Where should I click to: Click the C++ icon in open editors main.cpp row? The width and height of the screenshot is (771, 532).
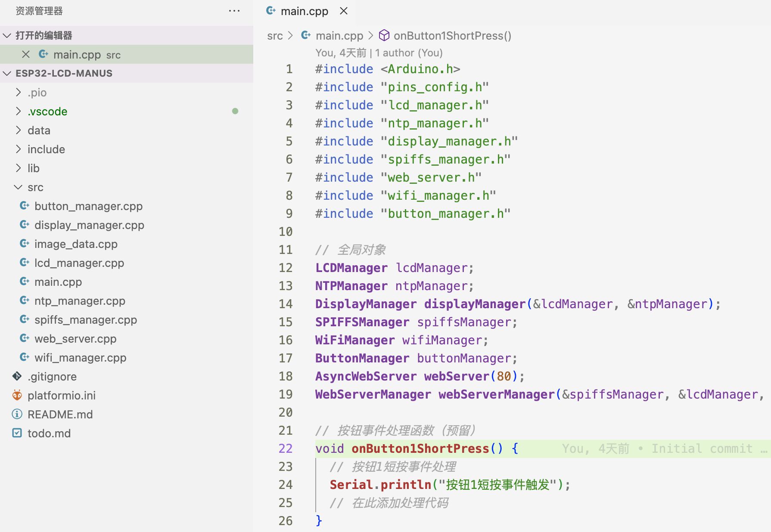click(44, 54)
